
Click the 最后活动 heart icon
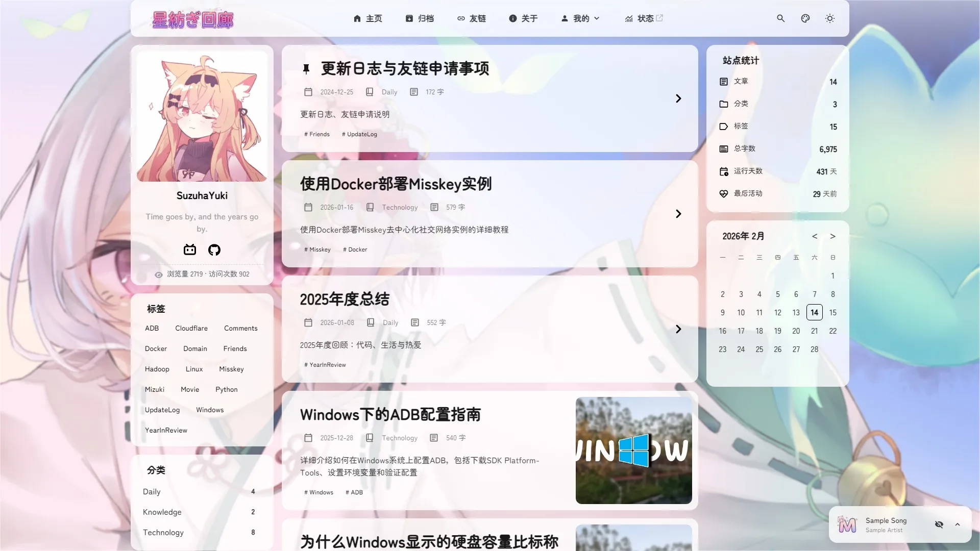(x=724, y=194)
